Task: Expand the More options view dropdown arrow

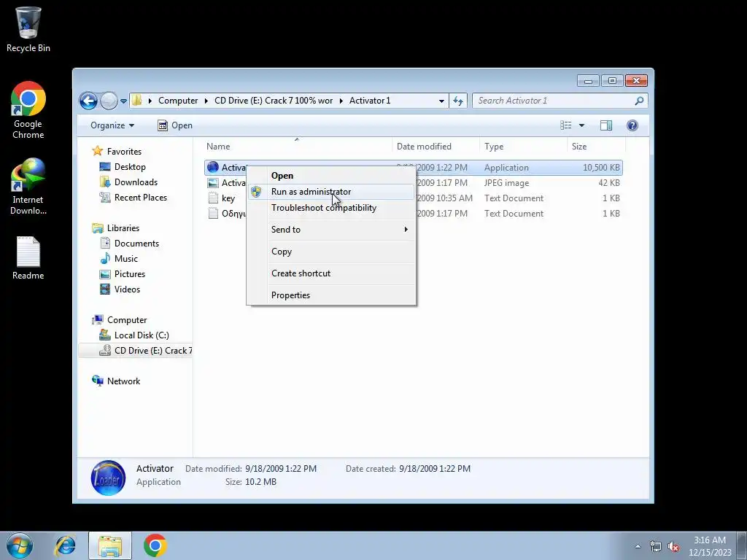Action: (581, 125)
